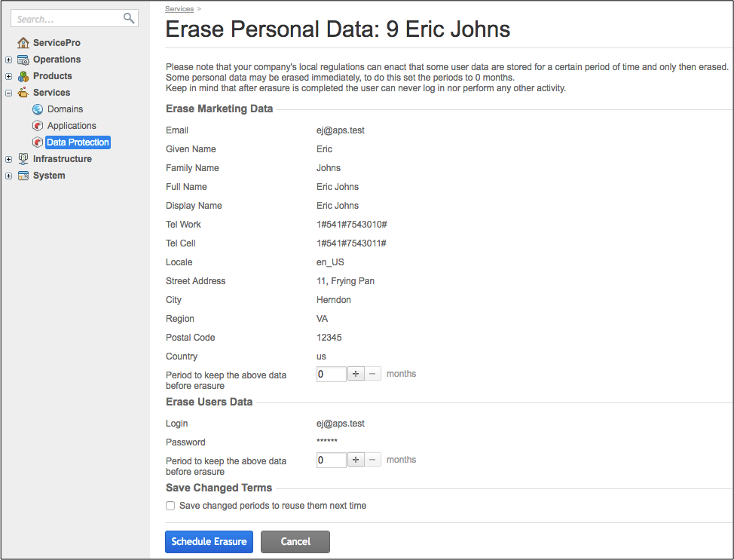Click the users data period input field
The height and width of the screenshot is (560, 734).
coord(331,460)
